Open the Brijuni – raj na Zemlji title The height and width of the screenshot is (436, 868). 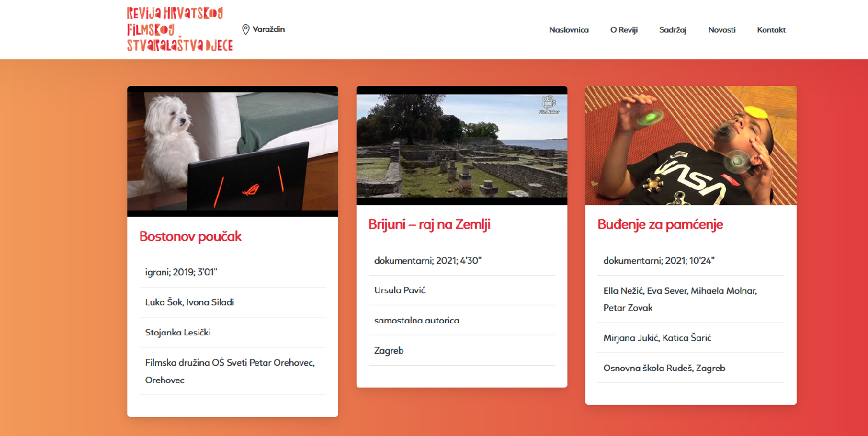click(429, 224)
